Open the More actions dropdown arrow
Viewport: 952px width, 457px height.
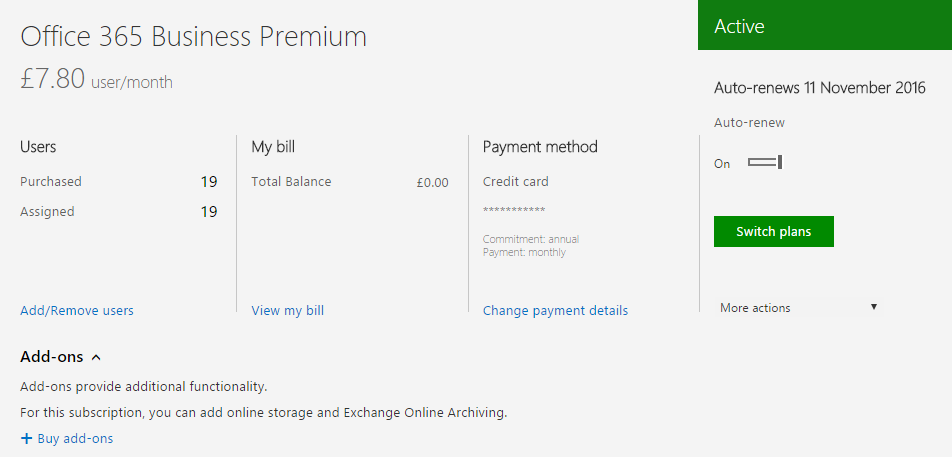[x=874, y=307]
